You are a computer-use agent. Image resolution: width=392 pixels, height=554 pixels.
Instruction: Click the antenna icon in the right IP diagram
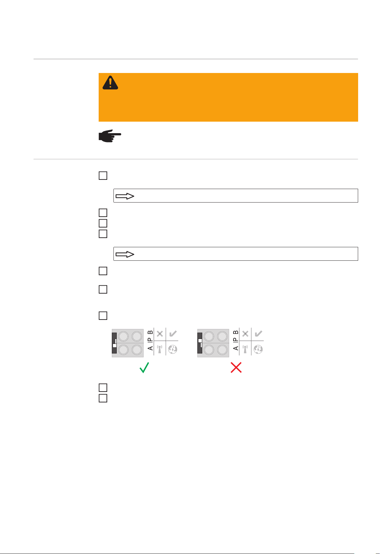245,349
